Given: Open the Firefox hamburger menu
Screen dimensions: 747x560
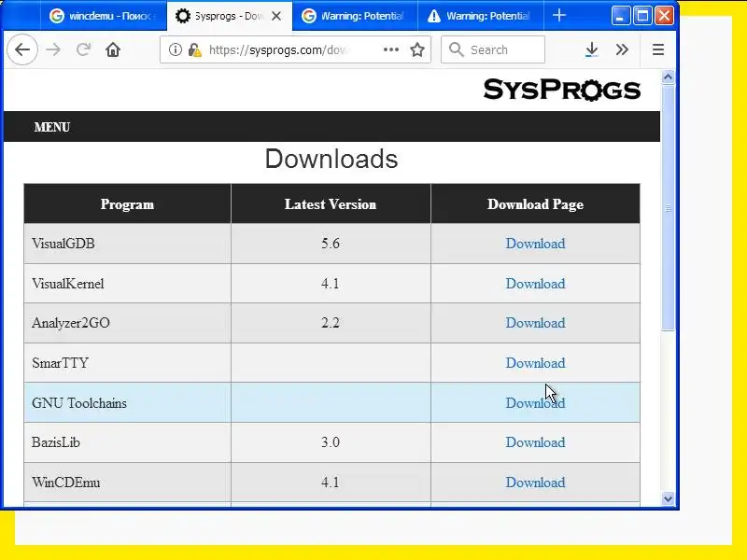Looking at the screenshot, I should 658,49.
